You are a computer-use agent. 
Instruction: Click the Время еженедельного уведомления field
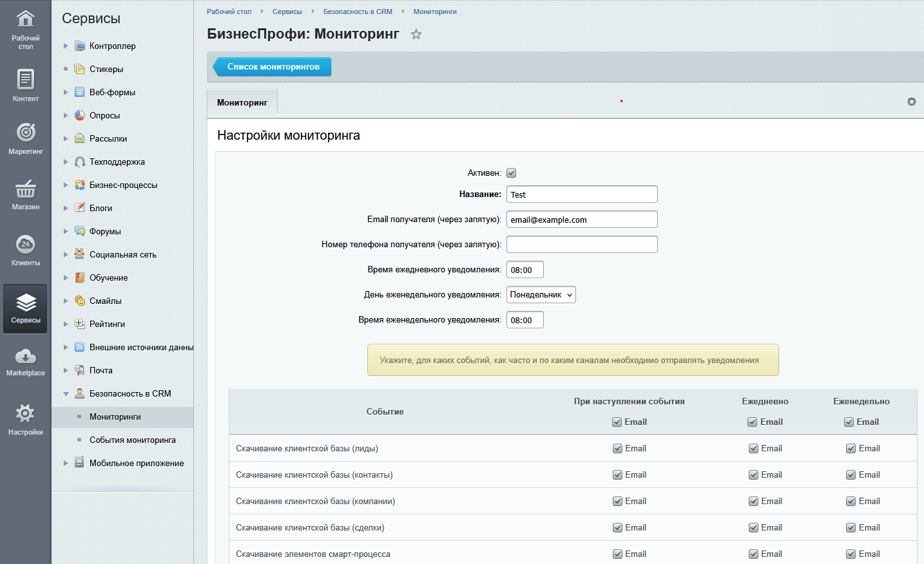(525, 320)
